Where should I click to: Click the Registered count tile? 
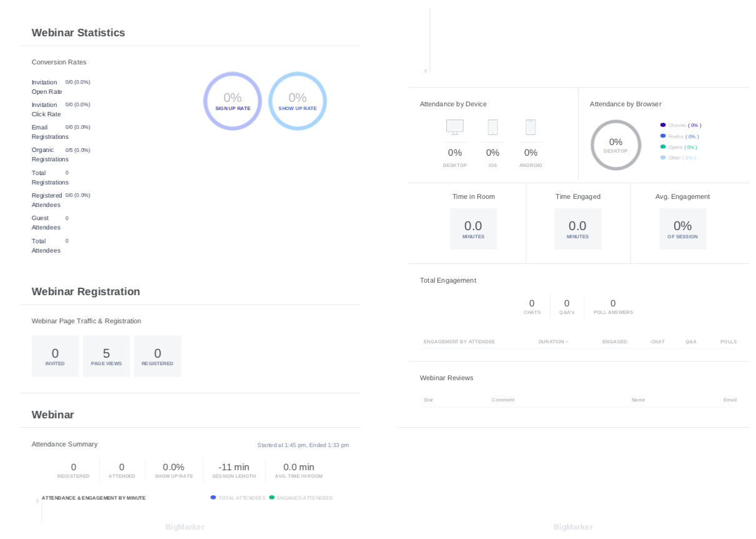point(158,356)
